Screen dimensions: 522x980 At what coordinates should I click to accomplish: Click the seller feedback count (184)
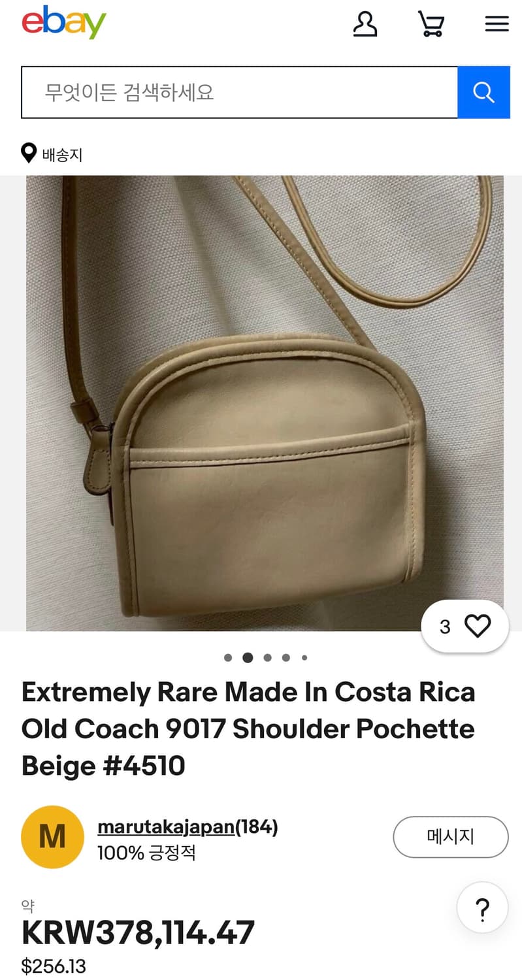(x=257, y=827)
